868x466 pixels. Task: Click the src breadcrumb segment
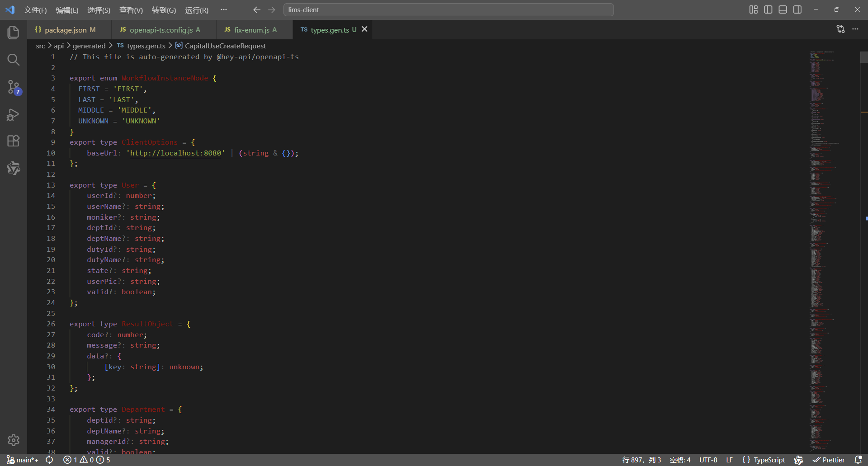click(40, 46)
